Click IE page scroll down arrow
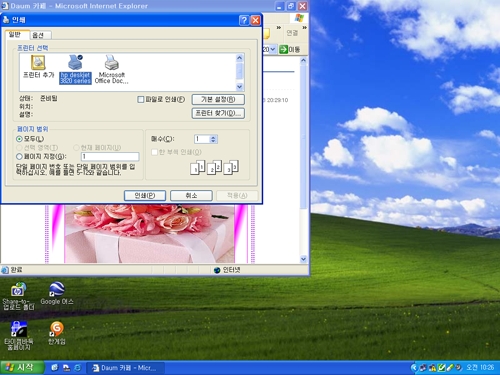 click(303, 259)
